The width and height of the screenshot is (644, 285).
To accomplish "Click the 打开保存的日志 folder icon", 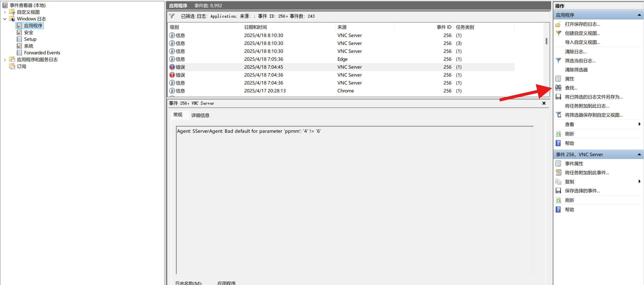I will [558, 24].
